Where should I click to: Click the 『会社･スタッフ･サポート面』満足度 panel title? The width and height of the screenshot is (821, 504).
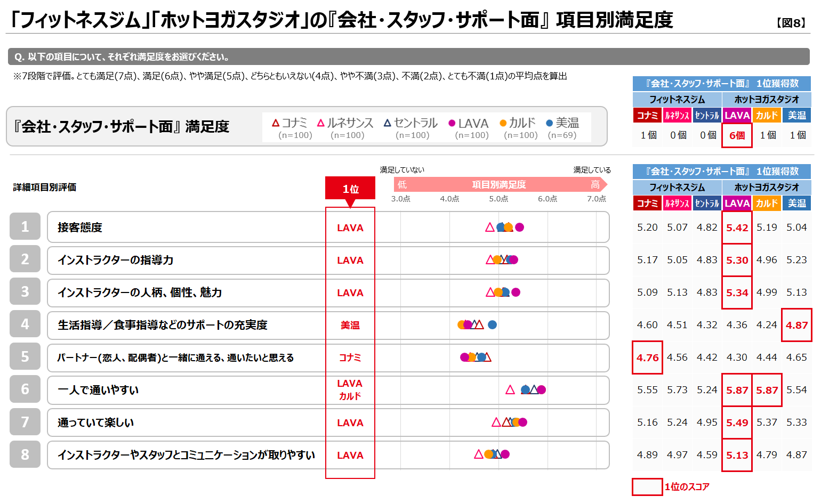(x=122, y=126)
